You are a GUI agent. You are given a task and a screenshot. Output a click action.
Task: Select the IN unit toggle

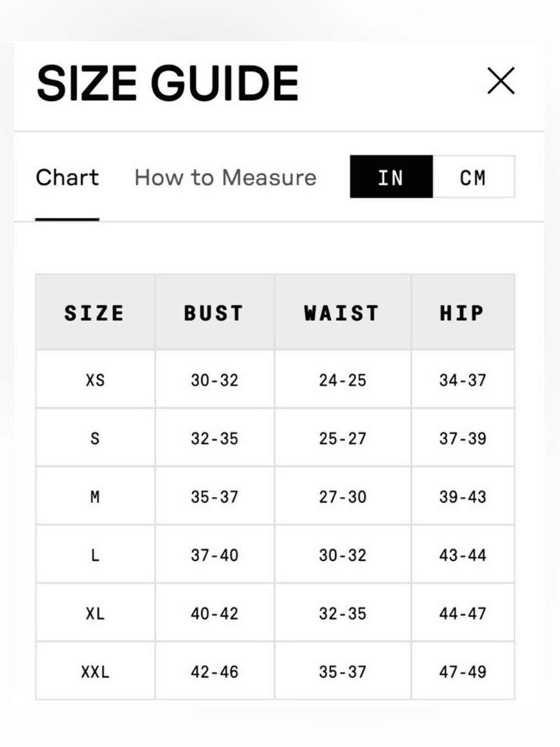(391, 177)
